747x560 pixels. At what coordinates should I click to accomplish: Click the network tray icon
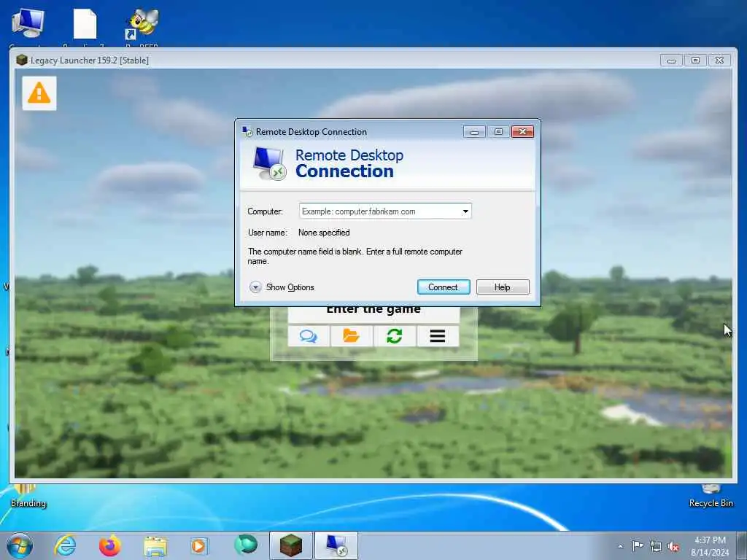coord(656,547)
